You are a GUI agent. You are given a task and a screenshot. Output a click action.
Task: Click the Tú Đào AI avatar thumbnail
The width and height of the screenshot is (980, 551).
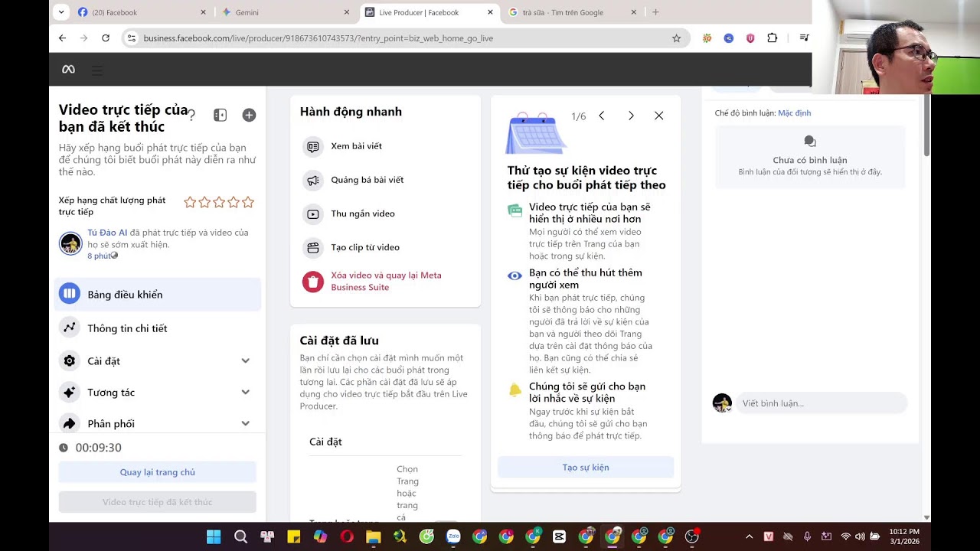(70, 244)
